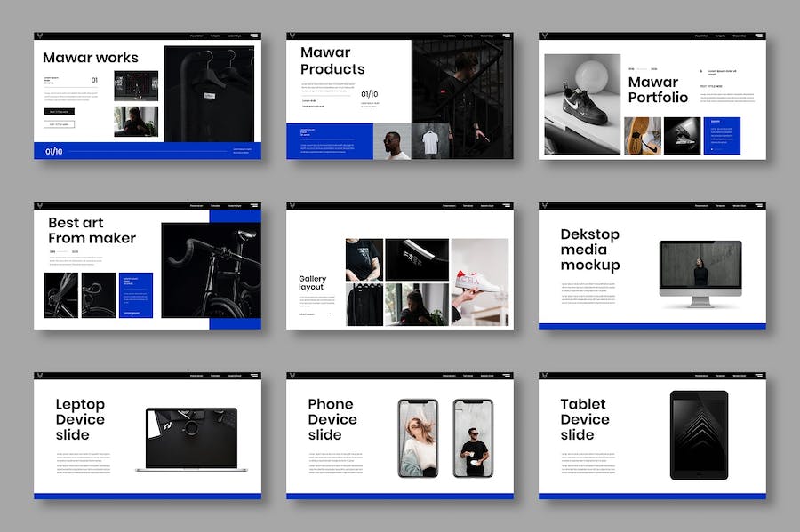Select Template nav item on Mawar Products slide
The width and height of the screenshot is (800, 532).
pos(468,36)
